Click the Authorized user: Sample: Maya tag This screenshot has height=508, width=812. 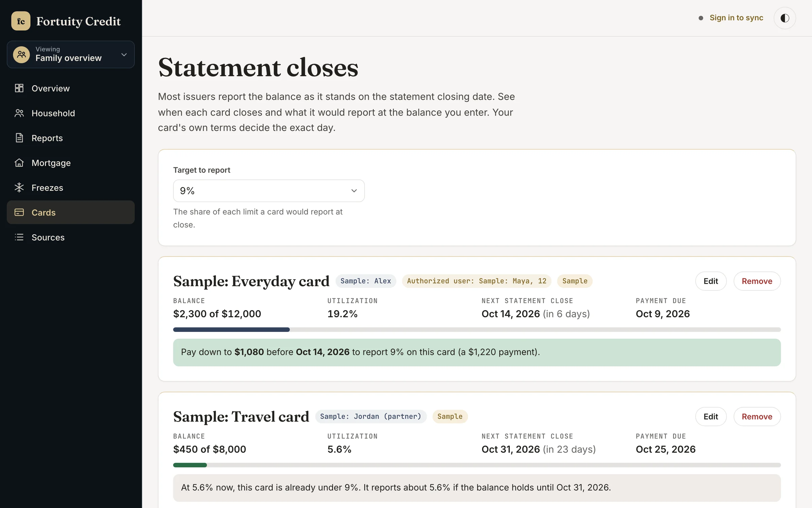click(x=476, y=281)
